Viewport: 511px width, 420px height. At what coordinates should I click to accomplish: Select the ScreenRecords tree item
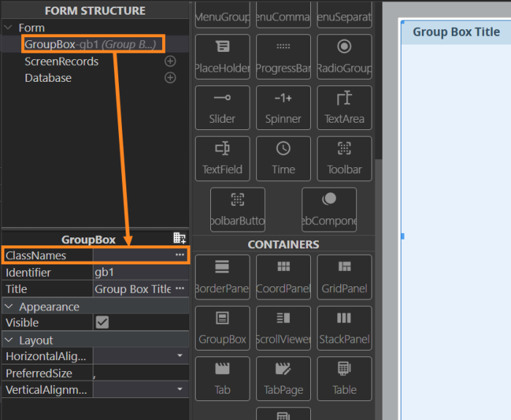[61, 61]
